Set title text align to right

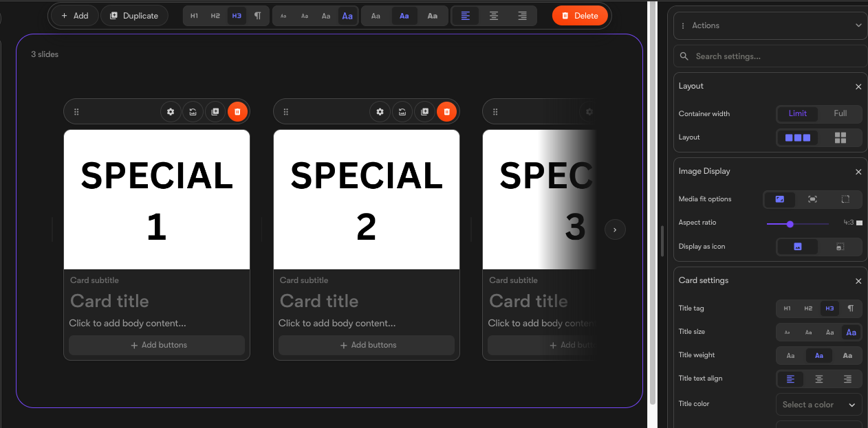pyautogui.click(x=847, y=379)
